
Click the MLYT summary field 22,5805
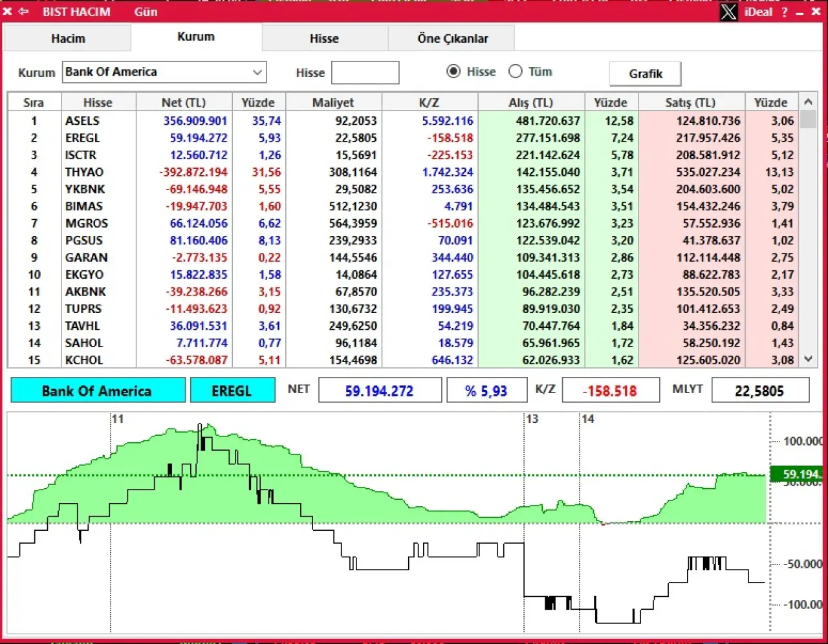759,391
